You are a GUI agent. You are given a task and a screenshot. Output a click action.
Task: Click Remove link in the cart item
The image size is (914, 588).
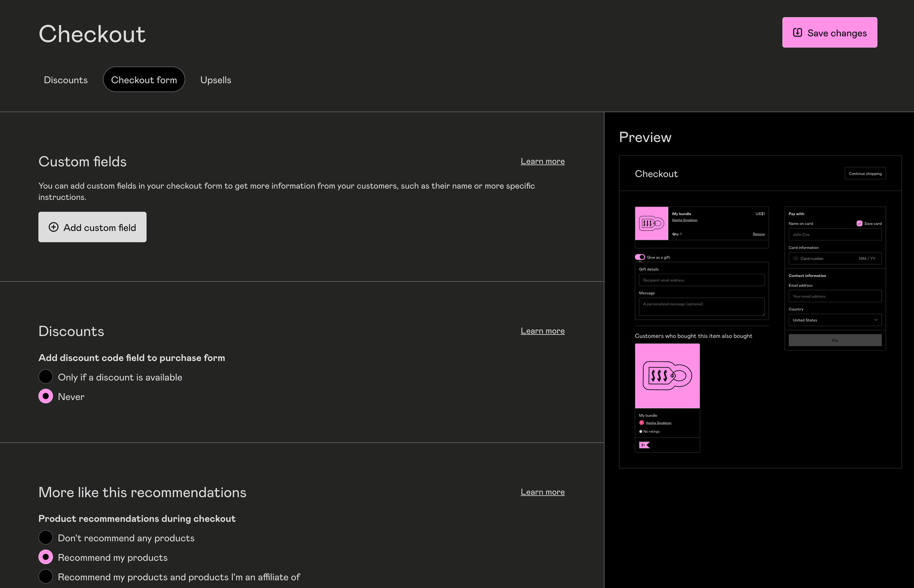(759, 234)
